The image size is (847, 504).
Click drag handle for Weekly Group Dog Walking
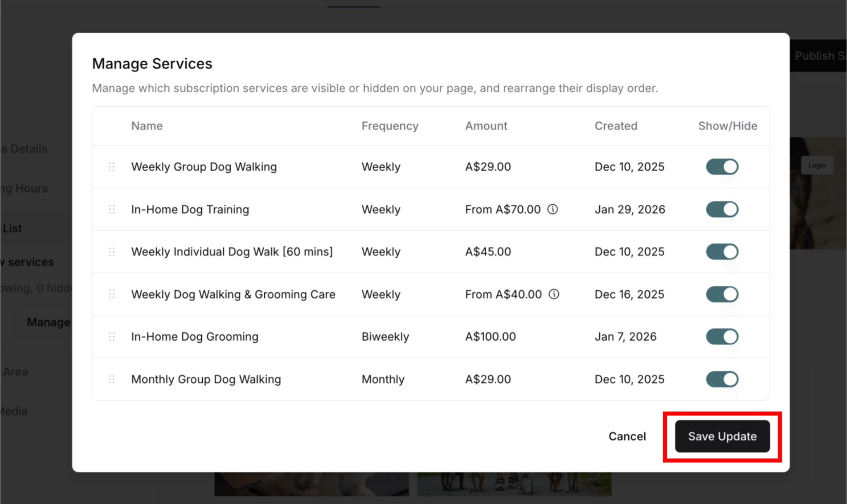(112, 167)
